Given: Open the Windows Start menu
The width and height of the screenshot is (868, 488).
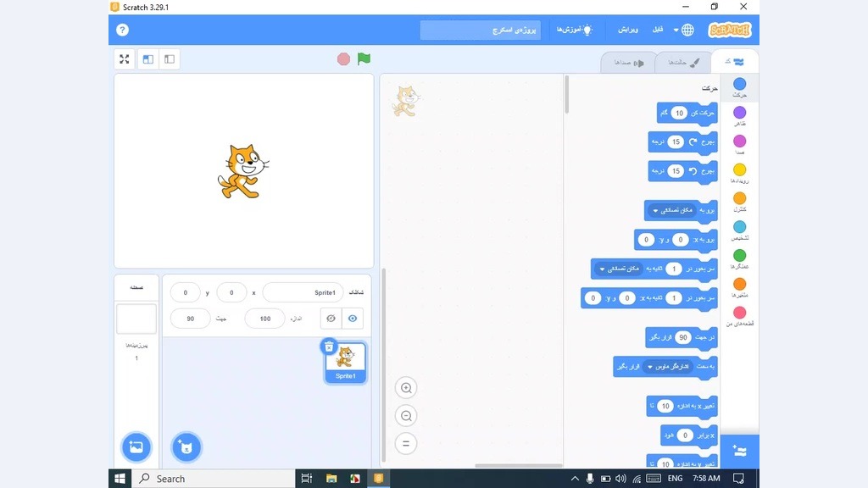Looking at the screenshot, I should [120, 479].
